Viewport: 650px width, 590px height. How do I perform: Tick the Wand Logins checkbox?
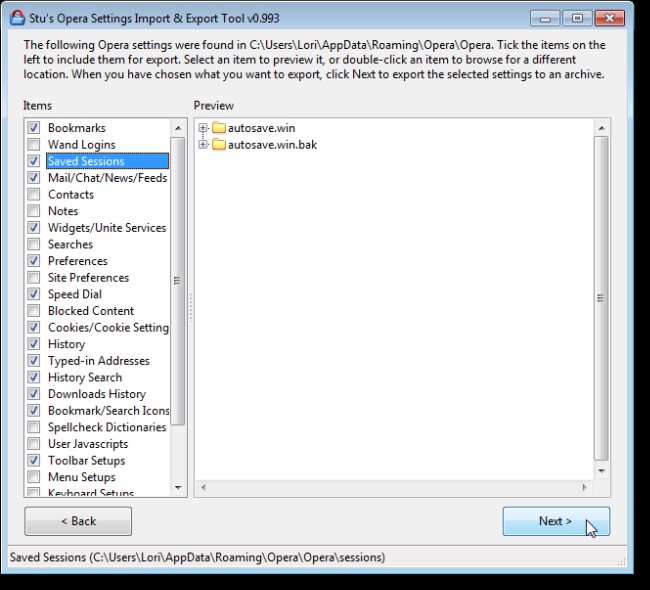pos(34,144)
